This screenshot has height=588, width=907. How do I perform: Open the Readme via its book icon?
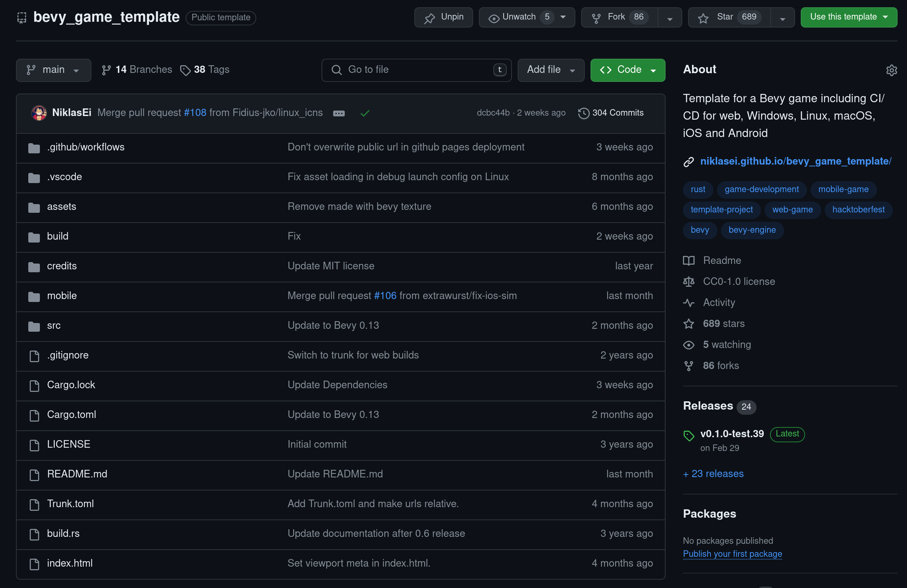click(x=689, y=260)
